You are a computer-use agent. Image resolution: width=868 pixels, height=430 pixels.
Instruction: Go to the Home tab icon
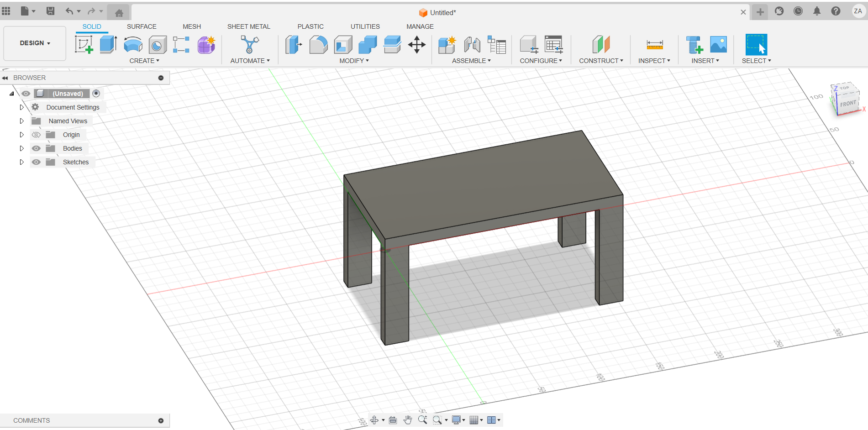pyautogui.click(x=119, y=13)
